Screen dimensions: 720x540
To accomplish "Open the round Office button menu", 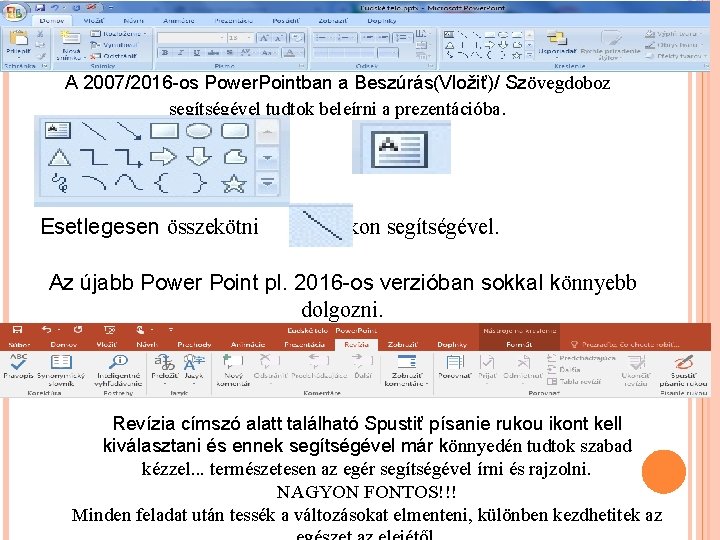I will (15, 11).
